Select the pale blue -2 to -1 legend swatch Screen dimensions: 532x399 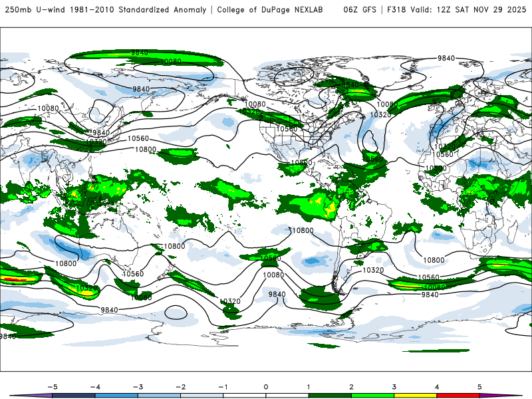pos(202,396)
